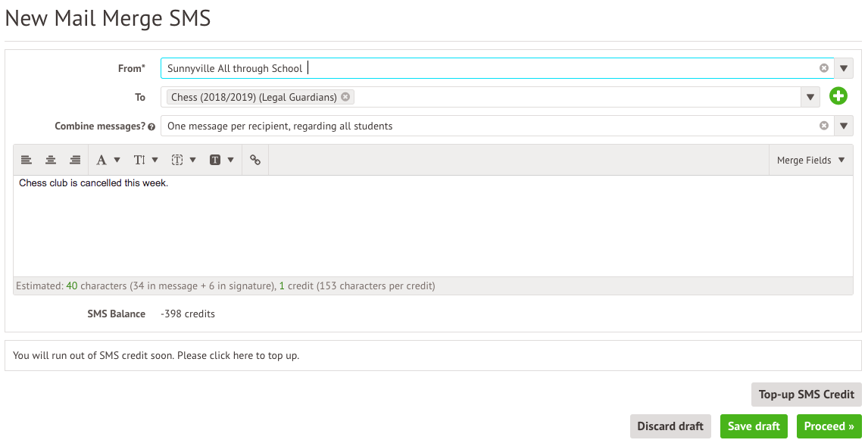Open the solid T text background dropdown

(x=221, y=160)
